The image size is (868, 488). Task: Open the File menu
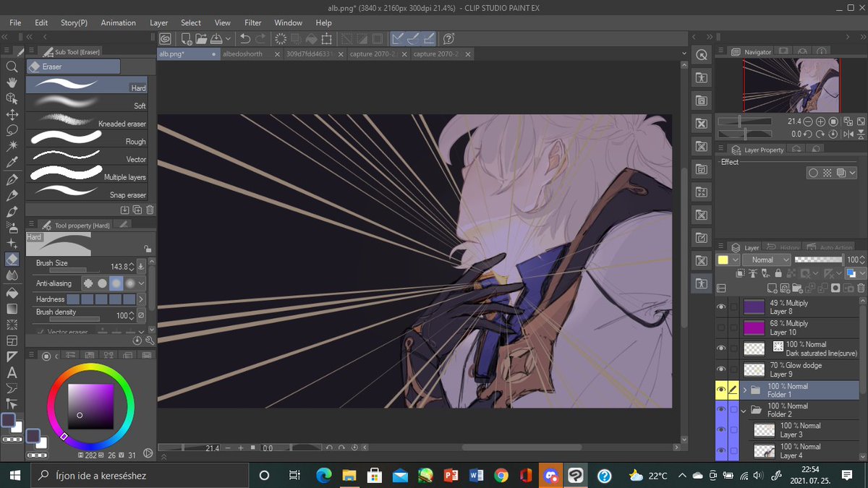[x=15, y=23]
